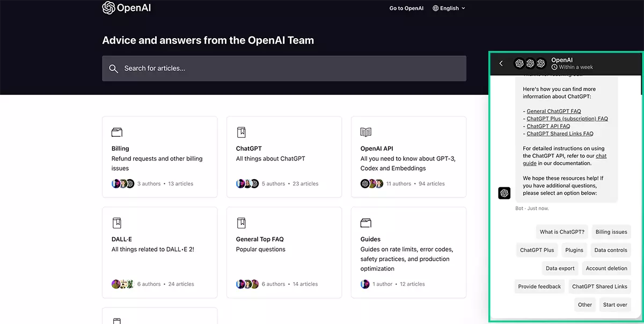Open the English language dropdown
This screenshot has height=324, width=644.
click(x=449, y=8)
